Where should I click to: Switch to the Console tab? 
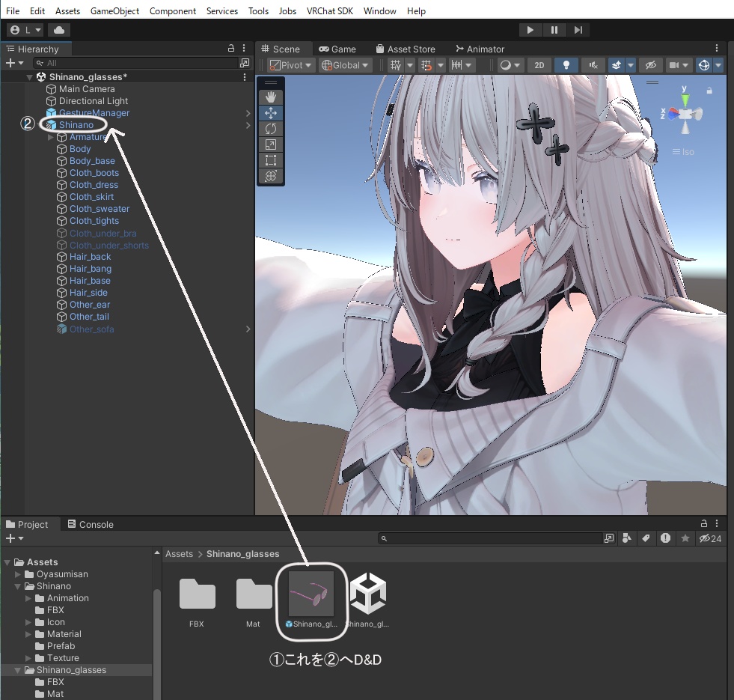click(x=91, y=524)
